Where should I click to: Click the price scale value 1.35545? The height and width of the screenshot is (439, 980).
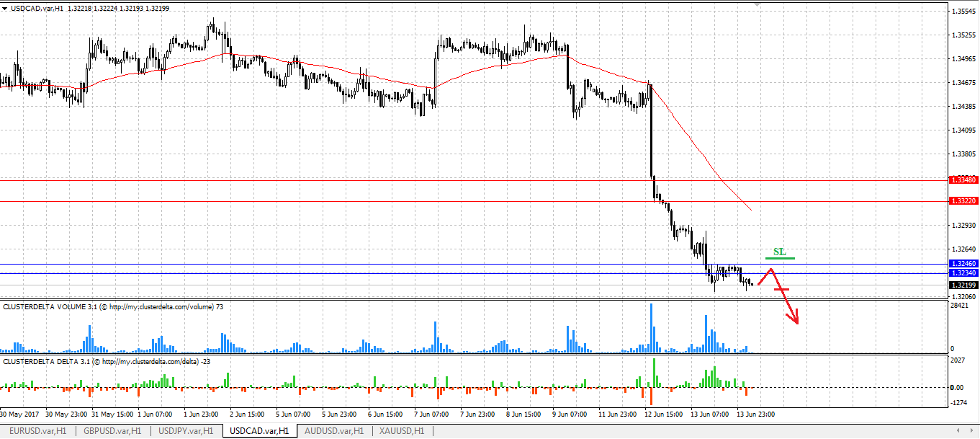[x=963, y=12]
